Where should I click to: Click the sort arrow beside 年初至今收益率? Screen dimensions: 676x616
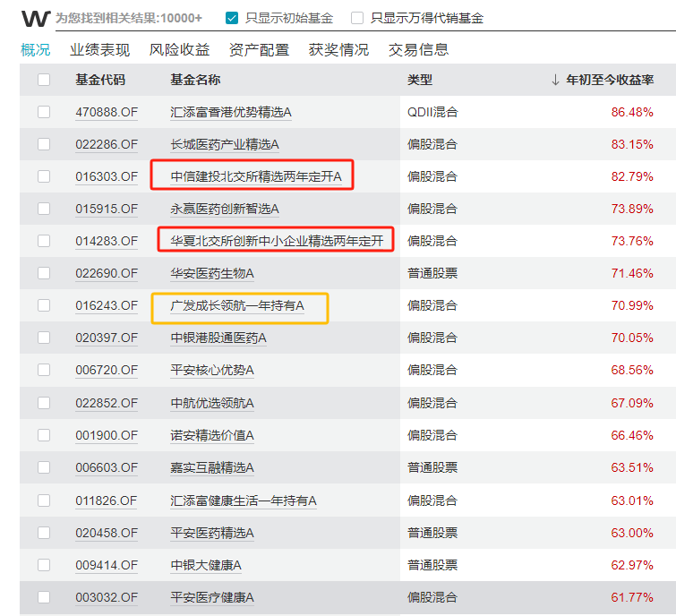pyautogui.click(x=555, y=80)
